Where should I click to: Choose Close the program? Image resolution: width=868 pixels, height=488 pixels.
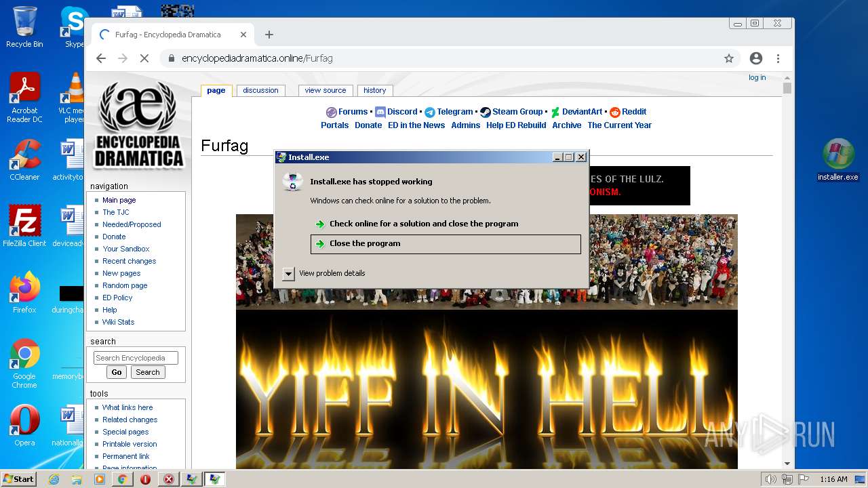[446, 244]
